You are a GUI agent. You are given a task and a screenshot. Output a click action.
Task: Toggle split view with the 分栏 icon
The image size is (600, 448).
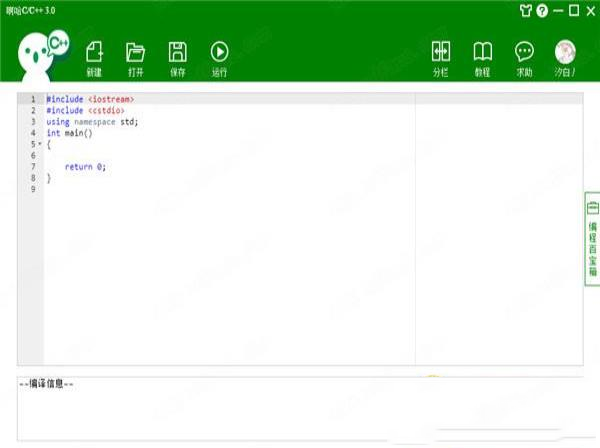click(x=441, y=53)
